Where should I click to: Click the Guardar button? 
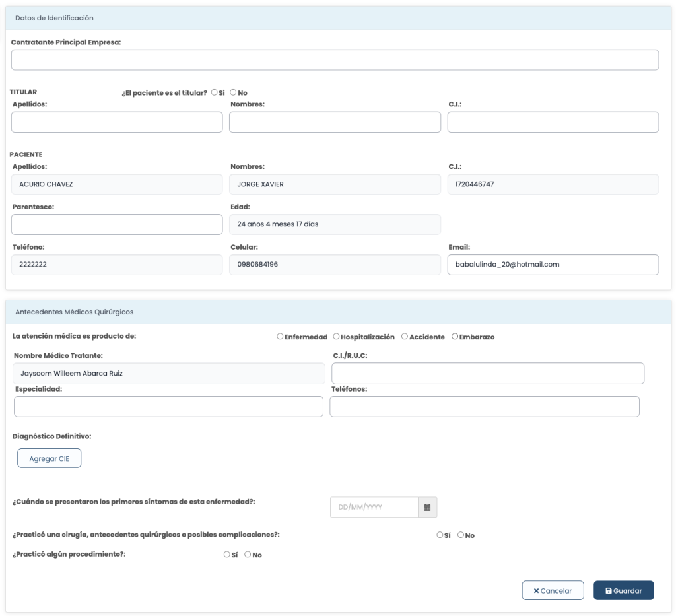623,590
